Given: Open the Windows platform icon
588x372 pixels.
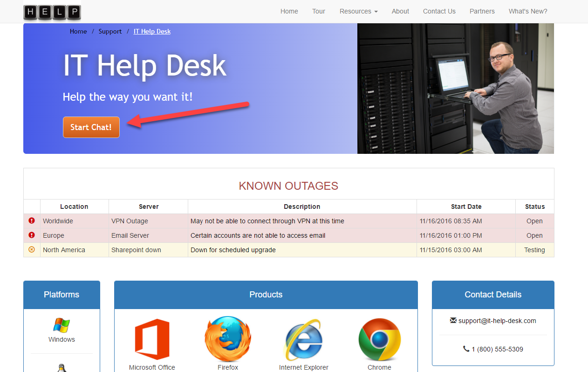Looking at the screenshot, I should click(62, 325).
